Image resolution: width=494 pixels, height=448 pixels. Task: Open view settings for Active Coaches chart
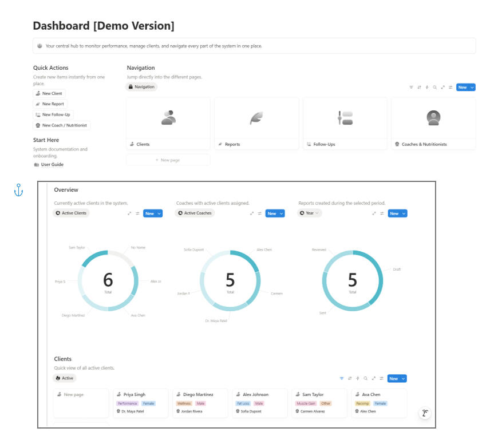tap(259, 213)
